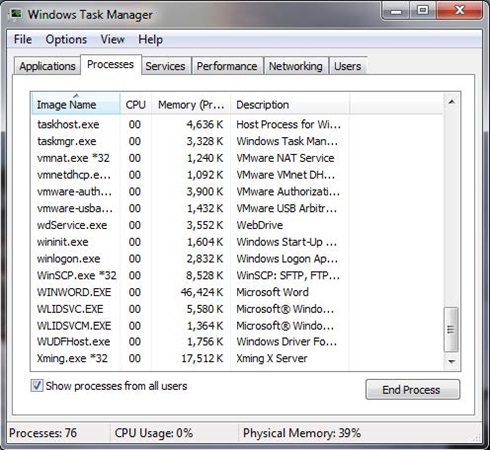Image resolution: width=490 pixels, height=450 pixels.
Task: Click CPU Usage: 0% status entry
Action: [x=154, y=433]
